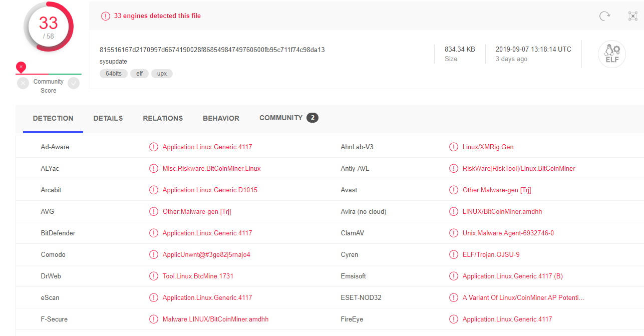Click the Avast detection alert icon
Viewport: 644px width, 336px height.
(454, 190)
